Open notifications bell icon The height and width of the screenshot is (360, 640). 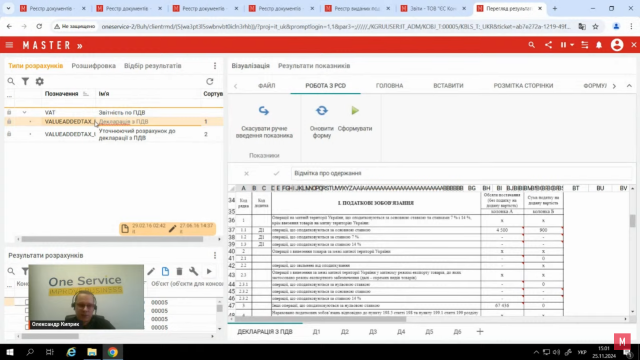(x=599, y=45)
